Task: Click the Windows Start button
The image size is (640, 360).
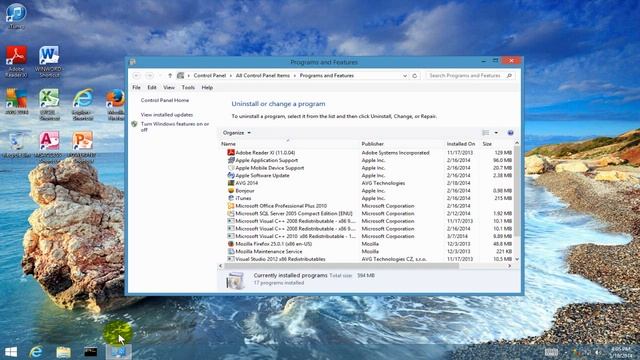Action: (11, 352)
